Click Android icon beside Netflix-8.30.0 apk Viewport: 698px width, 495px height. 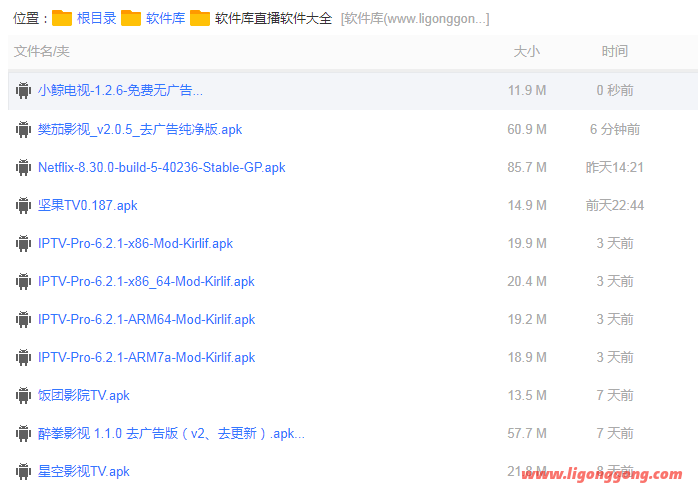[23, 167]
